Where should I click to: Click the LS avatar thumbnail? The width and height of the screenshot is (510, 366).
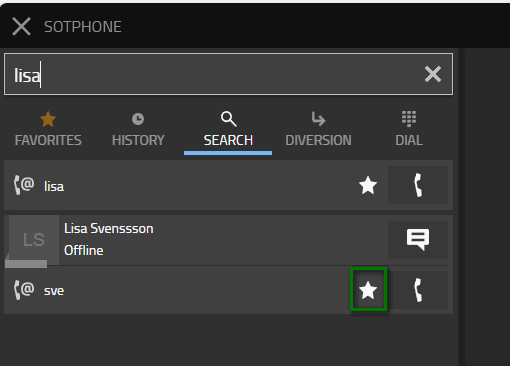[34, 240]
